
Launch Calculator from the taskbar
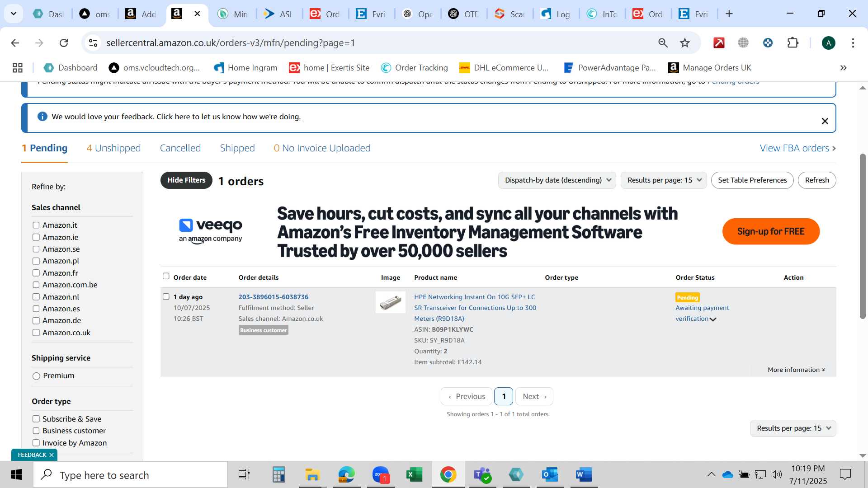278,475
